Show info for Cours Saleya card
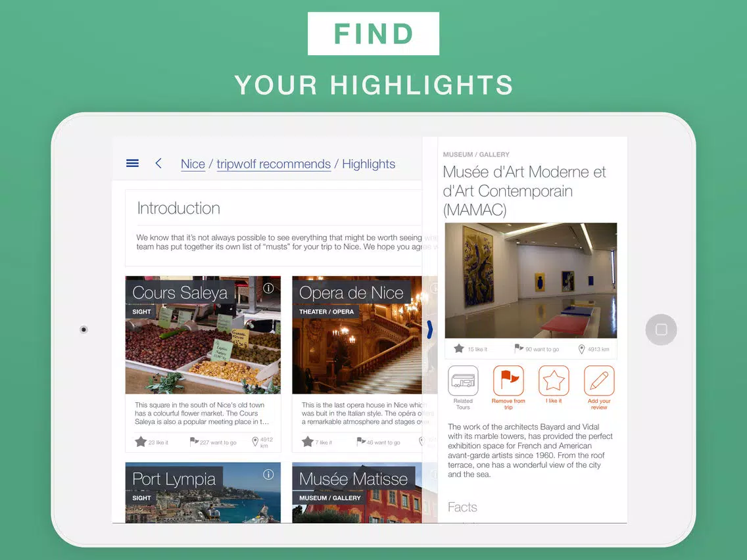The width and height of the screenshot is (747, 560). pyautogui.click(x=269, y=288)
